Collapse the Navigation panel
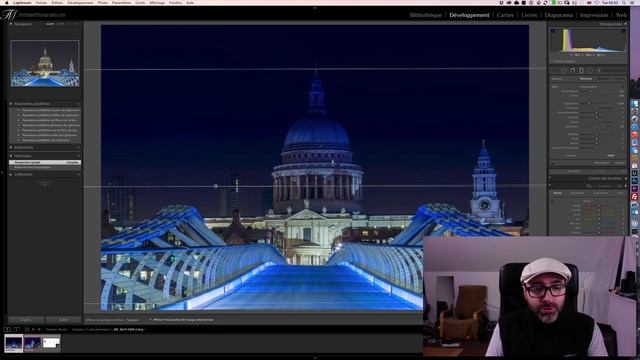Screen dimensions: 640x360 11,24
